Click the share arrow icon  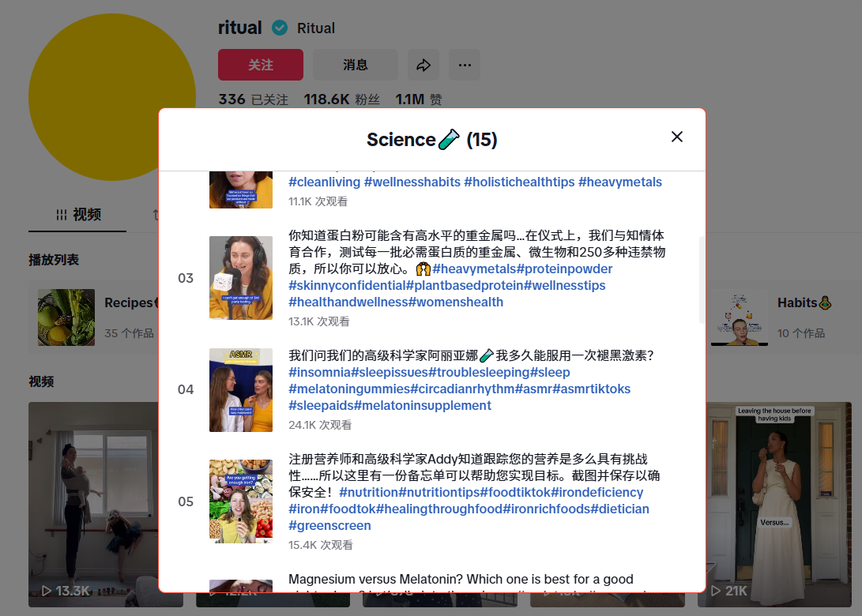(423, 65)
